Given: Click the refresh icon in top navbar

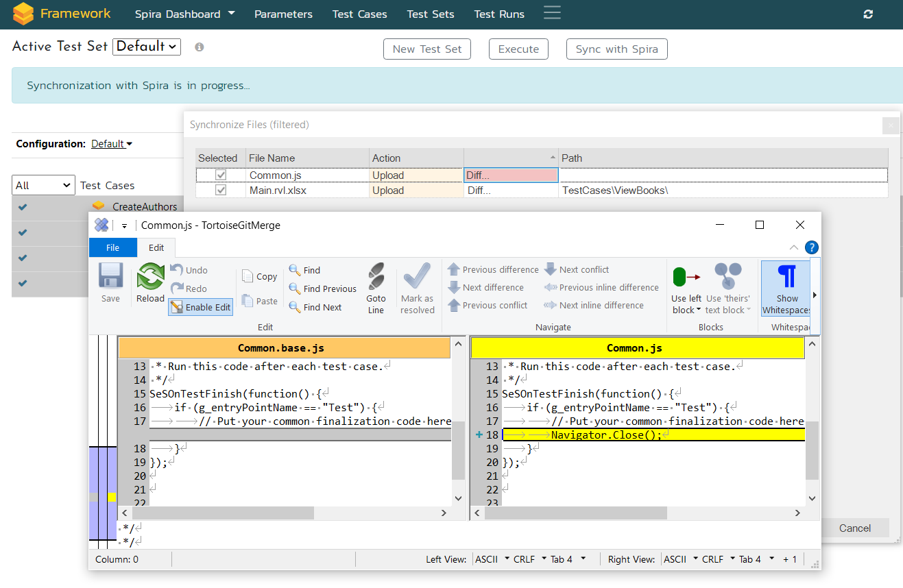Looking at the screenshot, I should click(868, 14).
